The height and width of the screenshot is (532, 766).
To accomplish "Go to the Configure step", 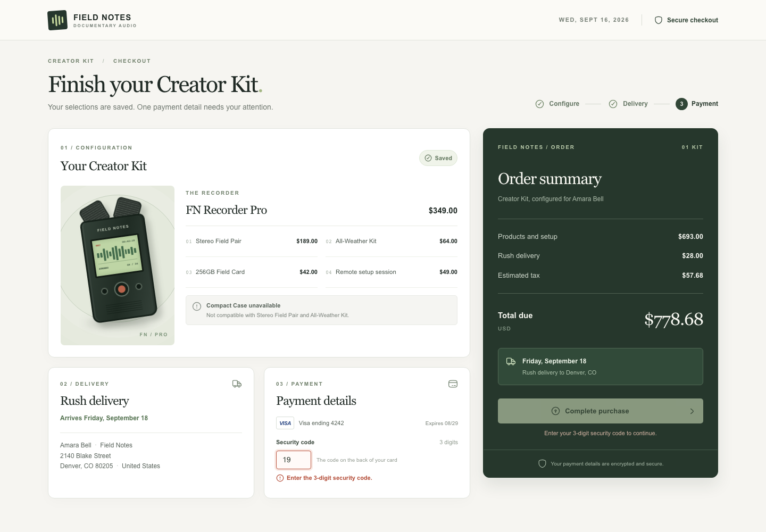I will 557,104.
